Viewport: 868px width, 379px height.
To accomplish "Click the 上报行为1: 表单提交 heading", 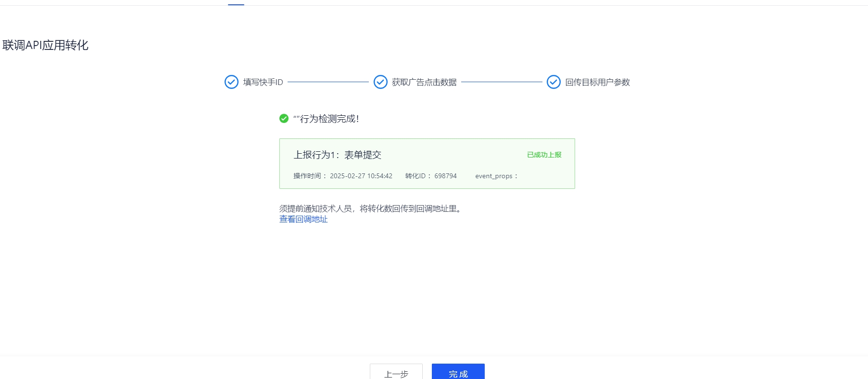I will coord(338,155).
